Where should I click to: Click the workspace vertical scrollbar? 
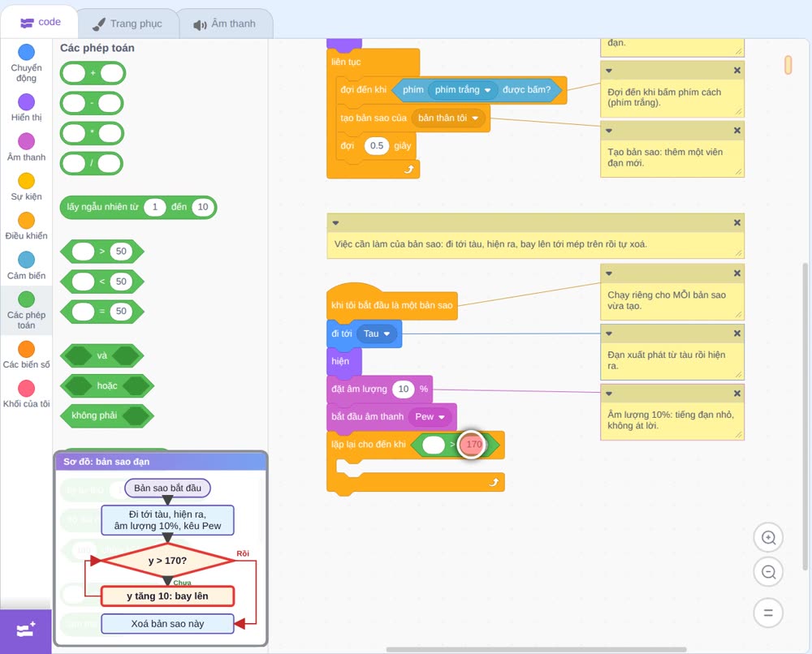(805, 416)
